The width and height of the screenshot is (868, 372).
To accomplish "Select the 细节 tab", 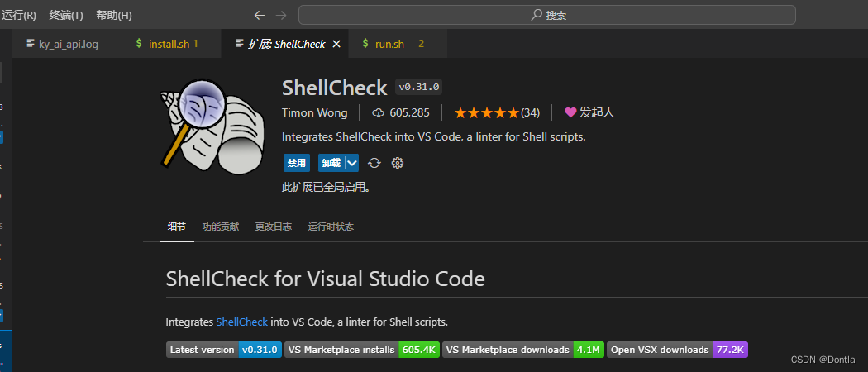I will pyautogui.click(x=177, y=227).
